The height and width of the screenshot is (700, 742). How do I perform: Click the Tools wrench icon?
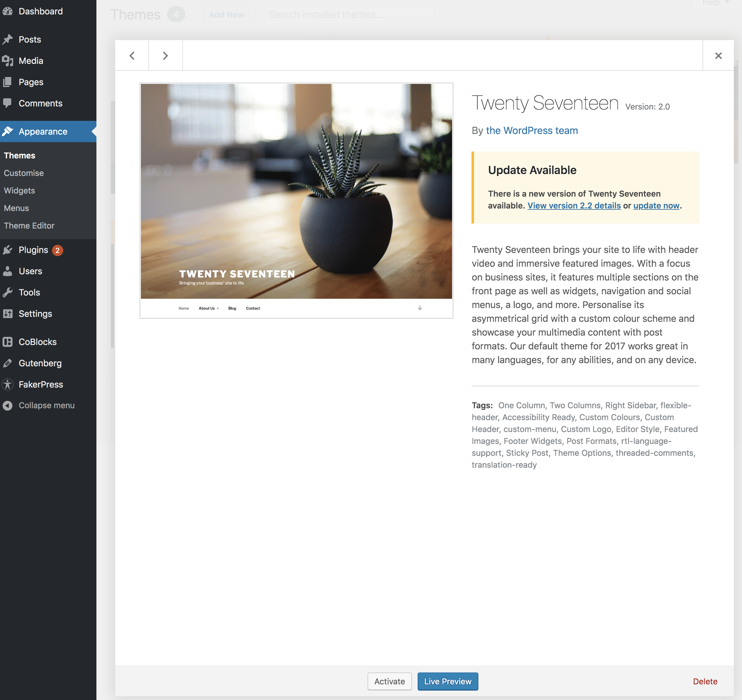pos(8,292)
